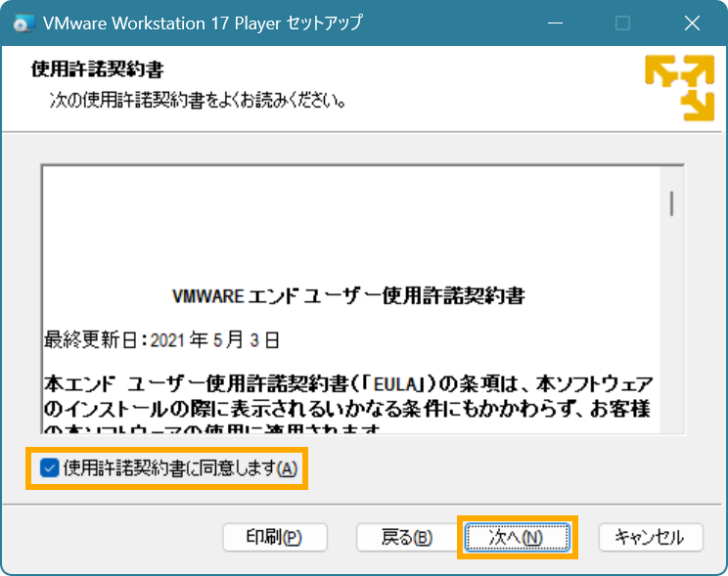The height and width of the screenshot is (576, 728).
Task: Click the 最終更新日:2021 年 5 月 3 日 line
Action: (161, 339)
